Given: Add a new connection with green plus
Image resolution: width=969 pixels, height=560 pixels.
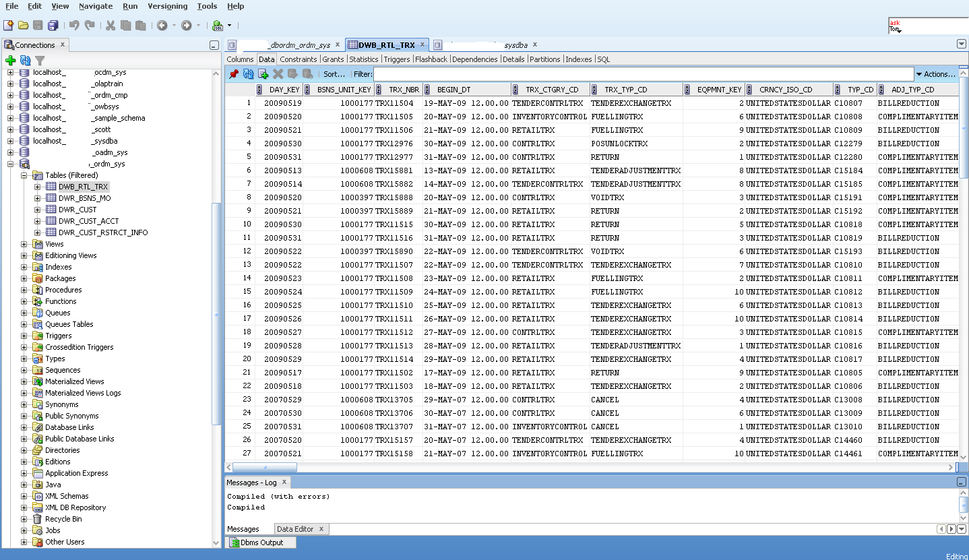Looking at the screenshot, I should click(10, 61).
